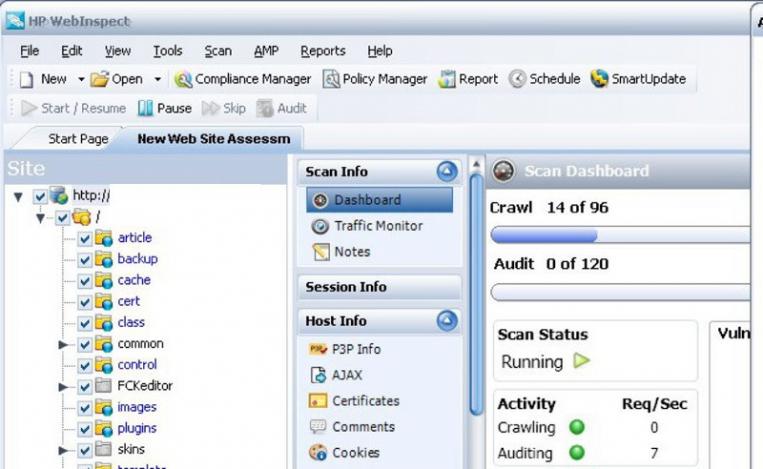Select Certificates in Host Info

point(365,401)
